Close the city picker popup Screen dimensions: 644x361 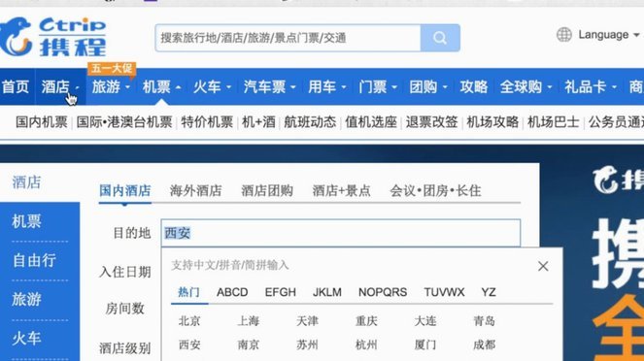pyautogui.click(x=543, y=266)
